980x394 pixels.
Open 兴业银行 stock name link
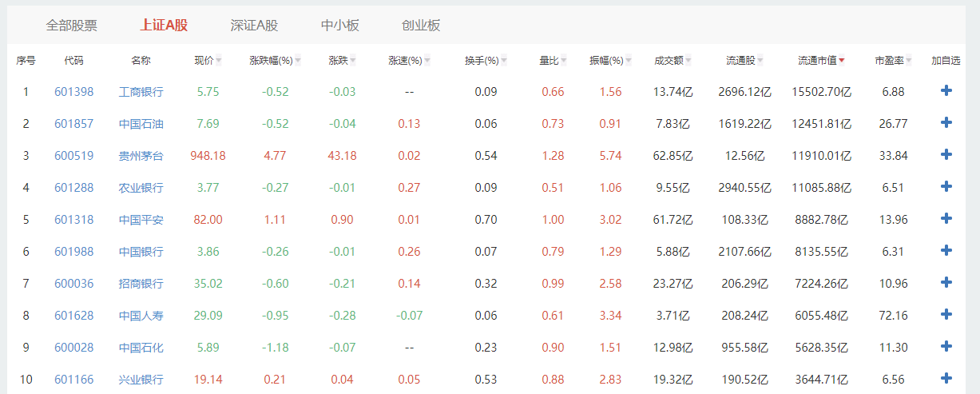tap(141, 380)
